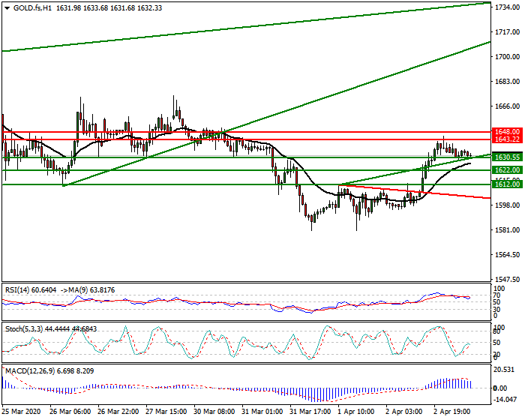Image resolution: width=525 pixels, height=420 pixels.
Task: Click the 31 Mar 01:00 time axis label
Action: (x=262, y=411)
